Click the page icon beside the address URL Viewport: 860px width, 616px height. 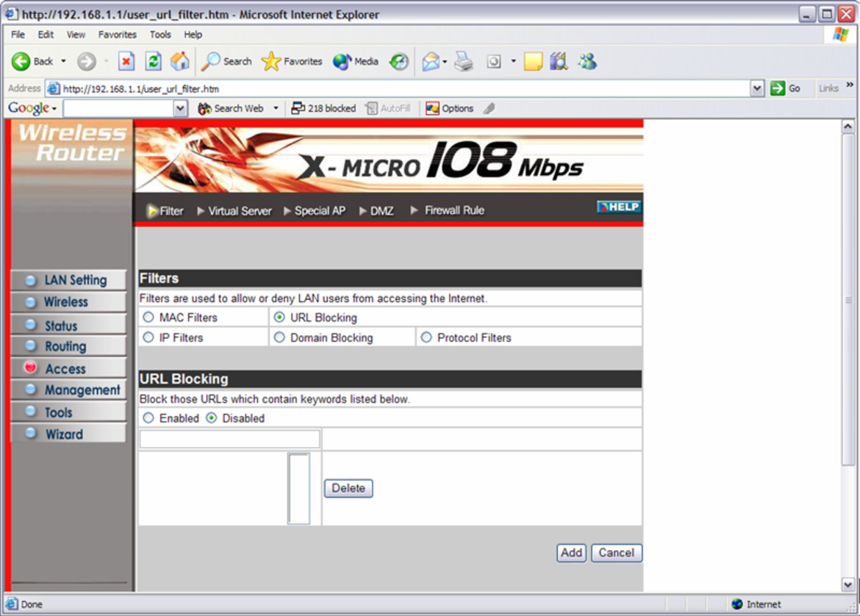[x=53, y=88]
